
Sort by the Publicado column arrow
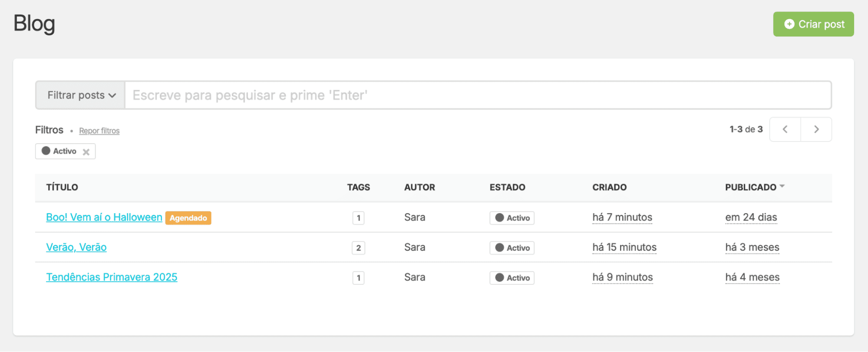[782, 186]
